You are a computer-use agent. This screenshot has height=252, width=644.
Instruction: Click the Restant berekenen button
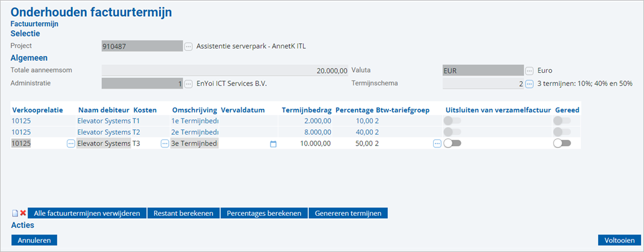click(183, 213)
